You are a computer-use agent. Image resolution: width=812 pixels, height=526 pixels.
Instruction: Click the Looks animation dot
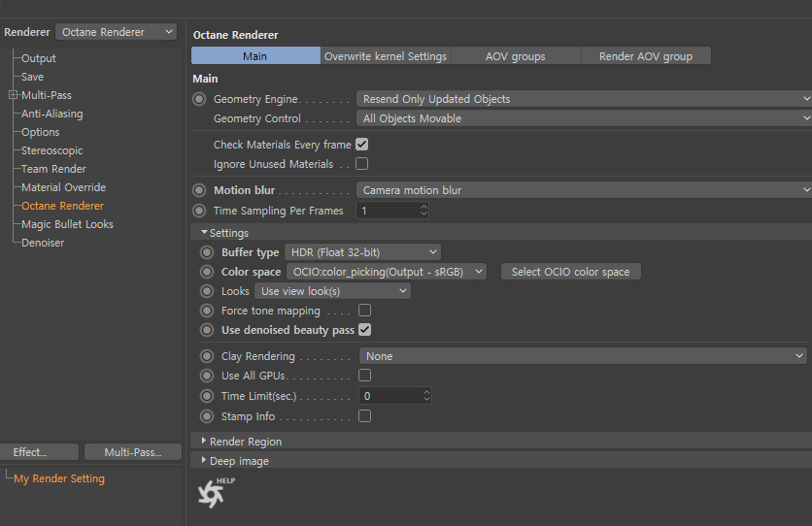(207, 291)
